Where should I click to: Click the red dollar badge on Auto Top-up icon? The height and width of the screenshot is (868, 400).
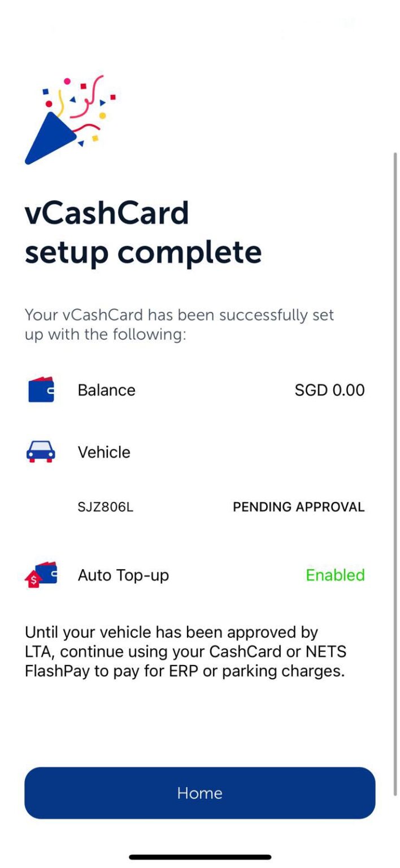(x=34, y=579)
